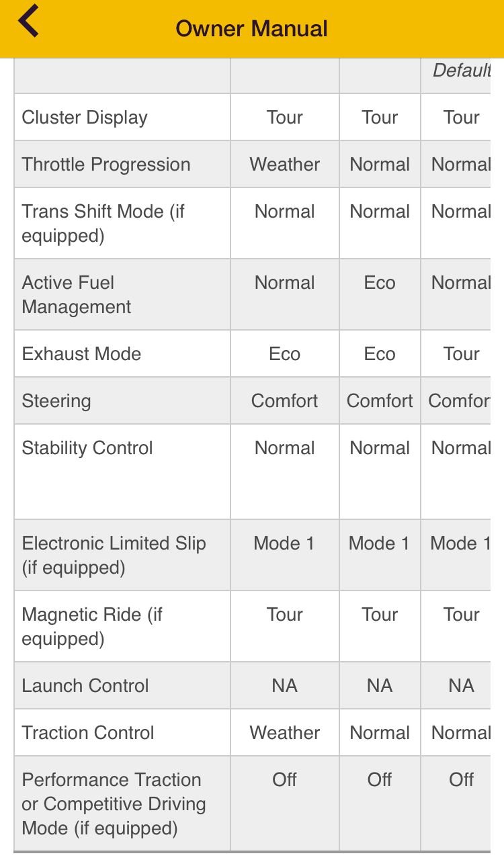The image size is (504, 868).
Task: Tap the Tour value under Cluster Display
Action: pyautogui.click(x=284, y=117)
